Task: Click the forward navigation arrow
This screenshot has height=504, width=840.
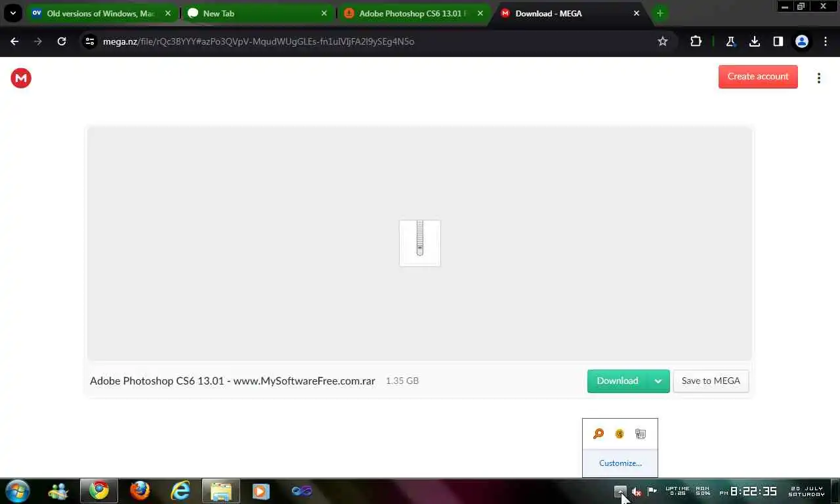Action: point(38,41)
